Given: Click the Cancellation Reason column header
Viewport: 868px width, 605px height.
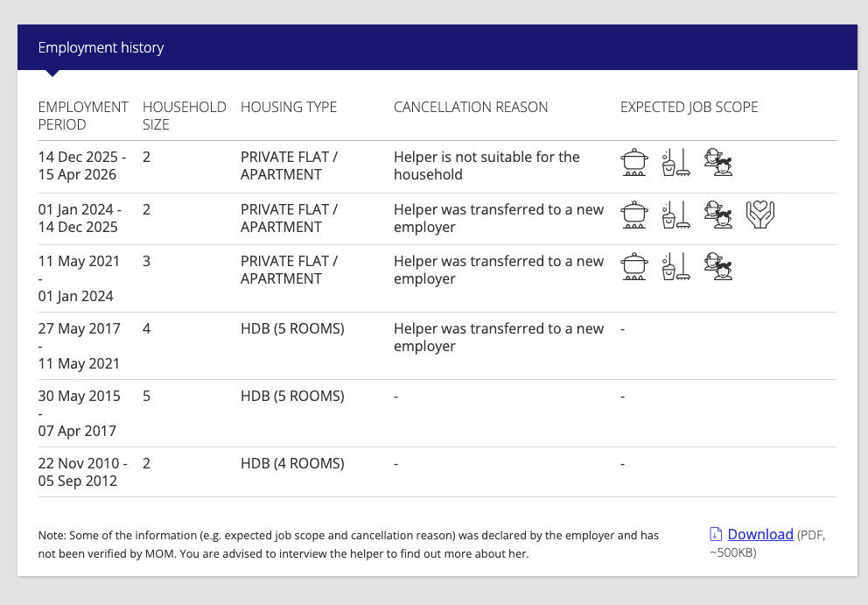Looking at the screenshot, I should 471,107.
